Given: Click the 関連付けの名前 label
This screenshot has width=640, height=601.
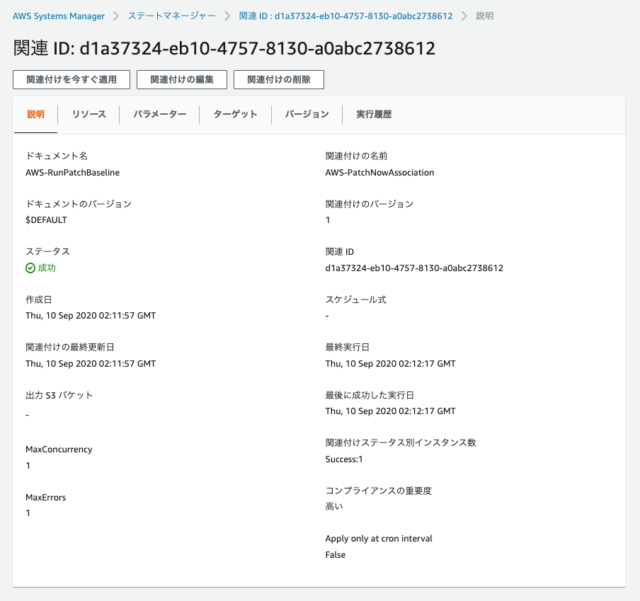Looking at the screenshot, I should (x=356, y=156).
